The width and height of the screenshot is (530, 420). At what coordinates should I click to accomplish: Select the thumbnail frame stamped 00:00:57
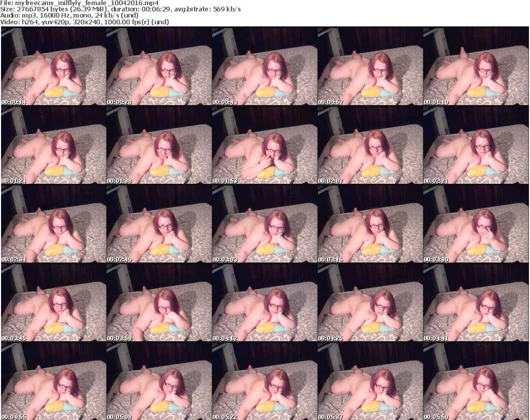370,66
